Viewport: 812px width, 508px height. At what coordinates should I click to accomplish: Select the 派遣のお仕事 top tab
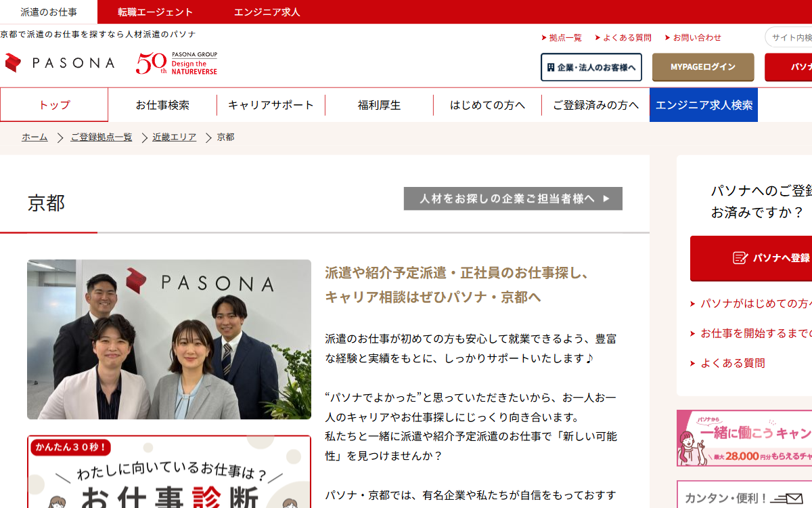tap(49, 12)
